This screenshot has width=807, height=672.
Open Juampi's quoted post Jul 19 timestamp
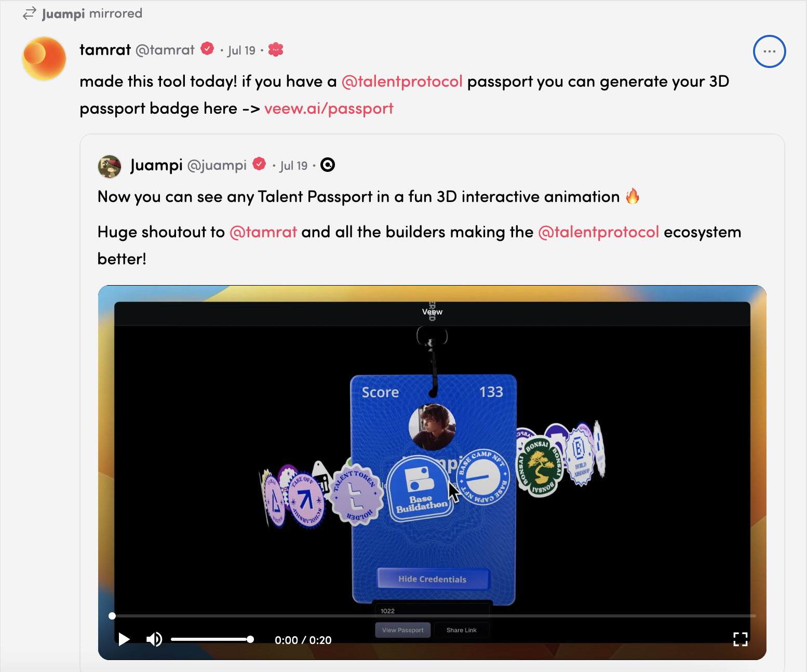pyautogui.click(x=294, y=166)
